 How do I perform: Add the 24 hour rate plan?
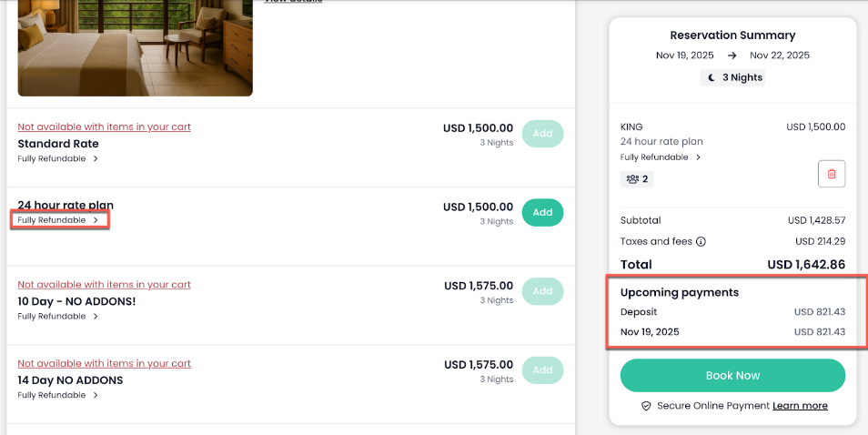[542, 213]
